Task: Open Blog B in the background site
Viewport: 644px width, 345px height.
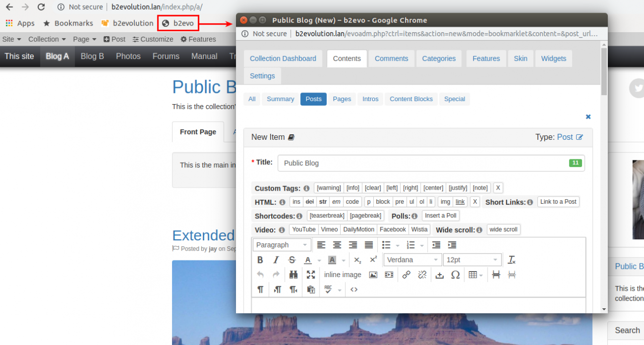Action: 93,56
